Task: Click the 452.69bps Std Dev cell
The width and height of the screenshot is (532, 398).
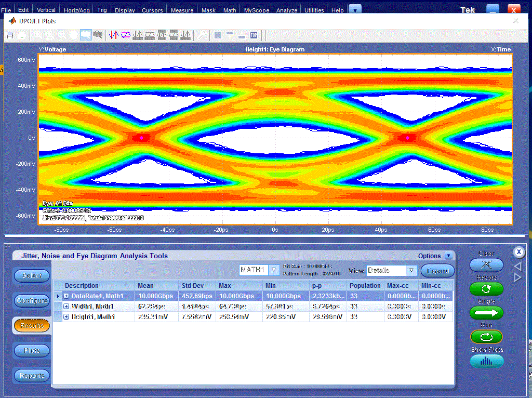Action: click(x=197, y=296)
